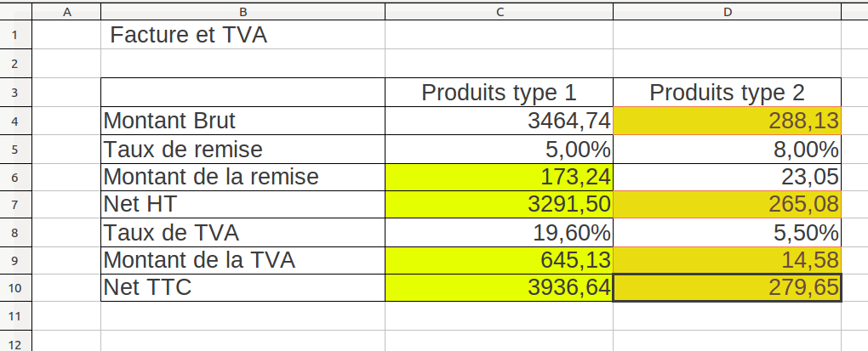Click the Montant Brut value 3464,74
The width and height of the screenshot is (868, 351).
tap(499, 121)
